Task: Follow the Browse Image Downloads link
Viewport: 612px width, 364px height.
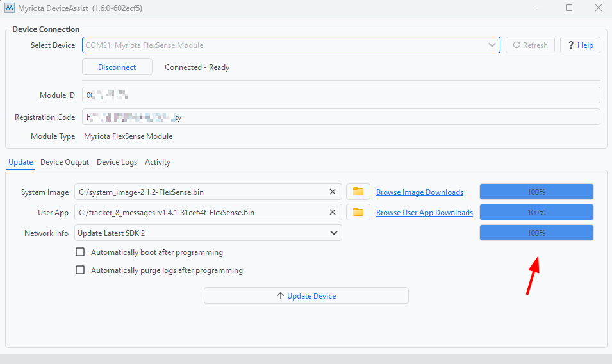Action: (420, 192)
